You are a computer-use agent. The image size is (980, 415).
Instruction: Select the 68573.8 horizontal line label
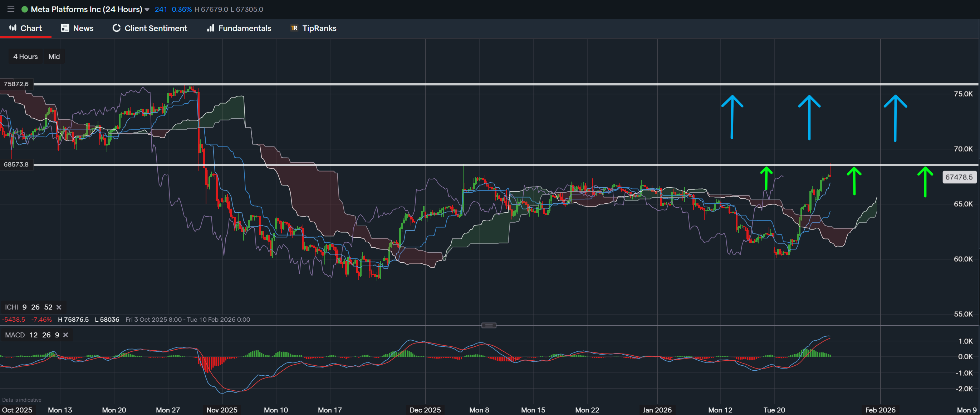(16, 164)
